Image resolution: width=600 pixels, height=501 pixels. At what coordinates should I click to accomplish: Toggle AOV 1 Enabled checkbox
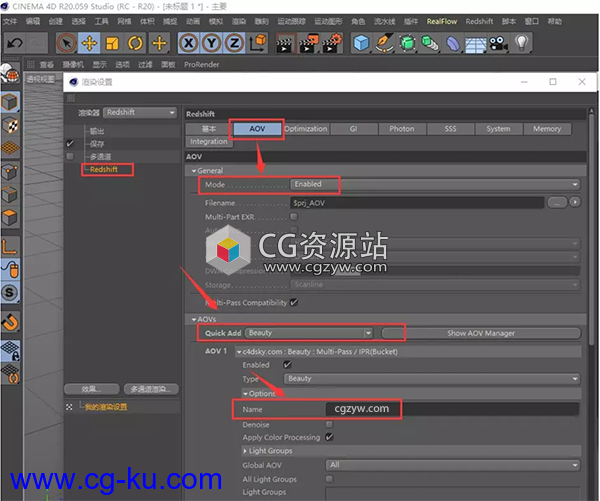(x=287, y=365)
